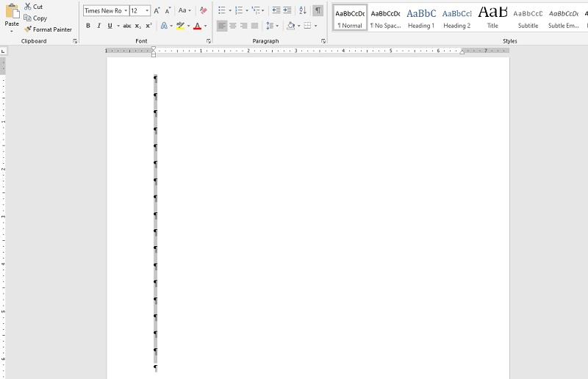
Task: Increase font size with Grow Font
Action: (x=157, y=10)
